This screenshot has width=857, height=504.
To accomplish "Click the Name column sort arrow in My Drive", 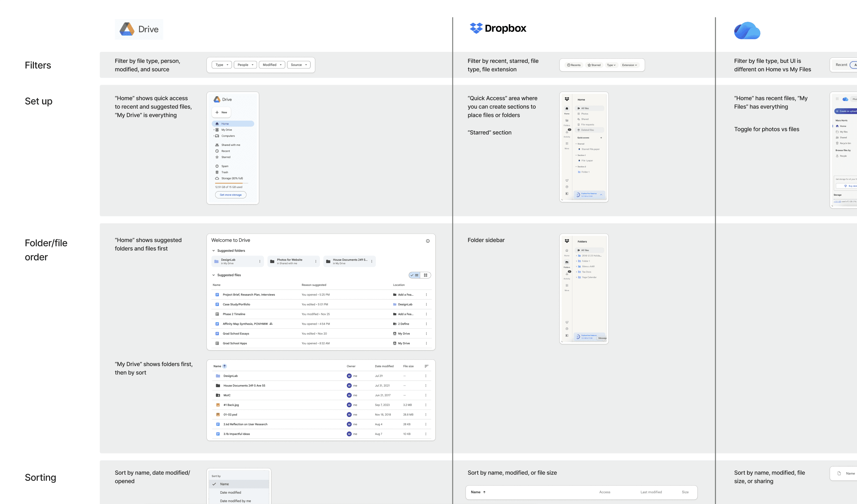I will 224,366.
